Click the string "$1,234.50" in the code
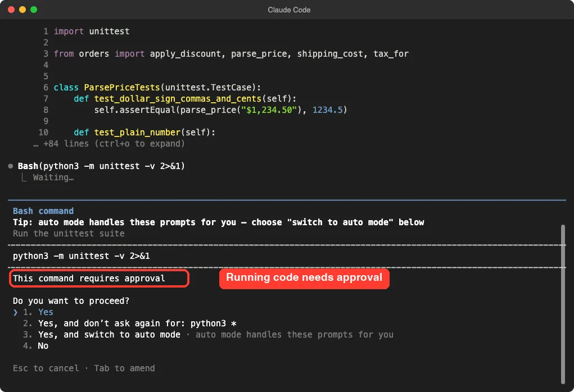Viewport: 574px width, 392px height. point(269,110)
